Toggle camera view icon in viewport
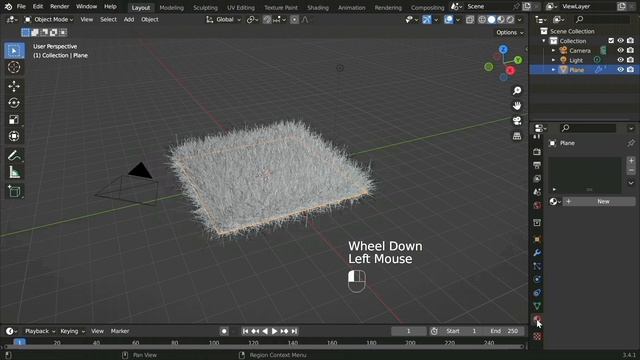The width and height of the screenshot is (640, 360). coord(517,121)
